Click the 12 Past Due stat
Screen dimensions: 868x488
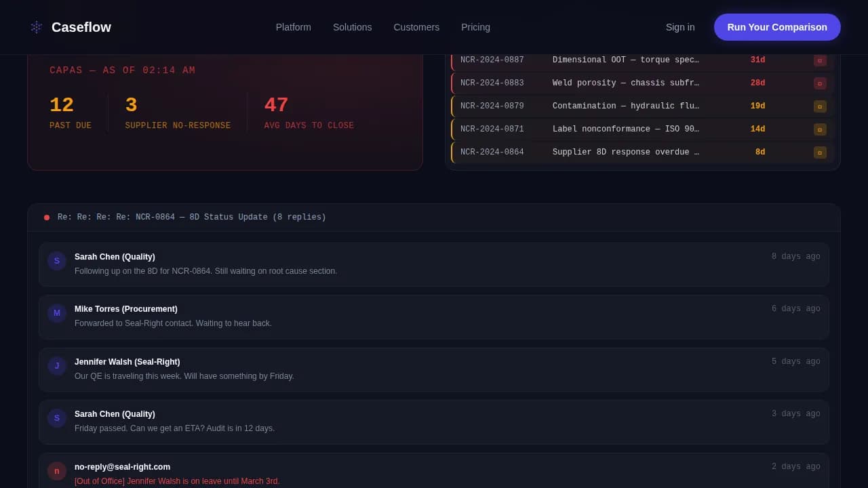click(x=71, y=113)
